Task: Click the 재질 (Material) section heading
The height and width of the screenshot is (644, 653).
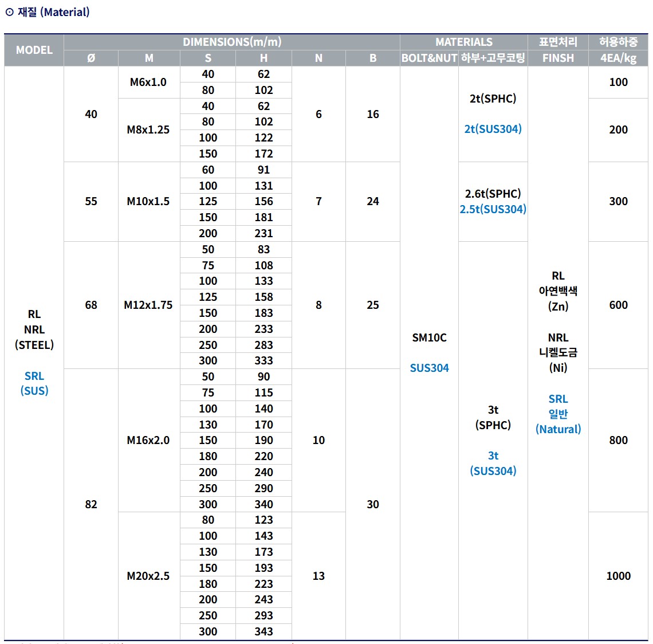Action: point(53,12)
